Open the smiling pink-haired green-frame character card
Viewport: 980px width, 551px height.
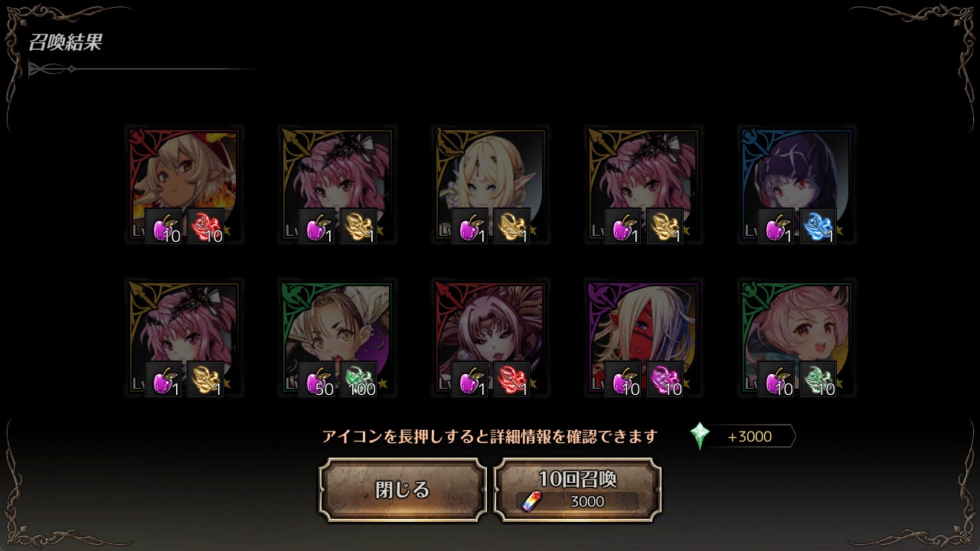tap(796, 338)
